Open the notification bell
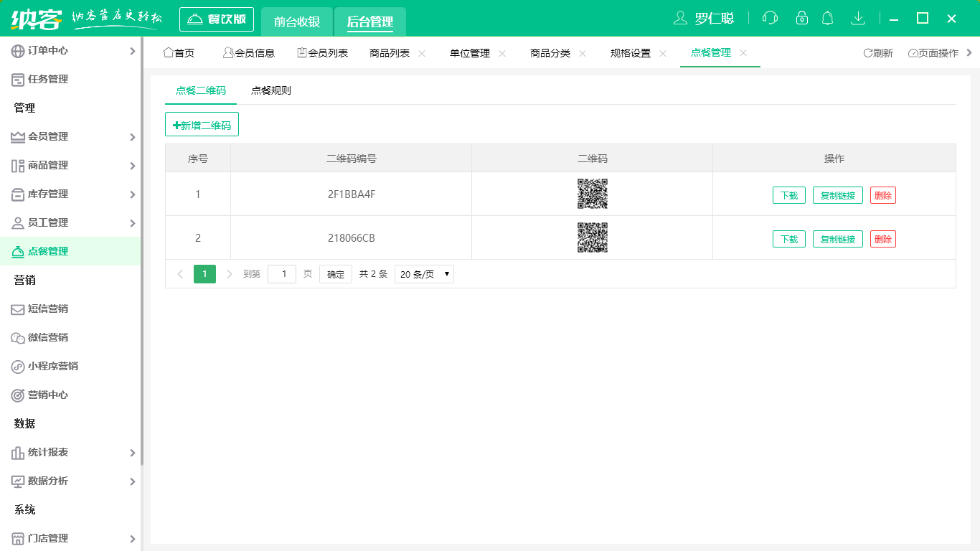This screenshot has width=980, height=551. point(827,19)
